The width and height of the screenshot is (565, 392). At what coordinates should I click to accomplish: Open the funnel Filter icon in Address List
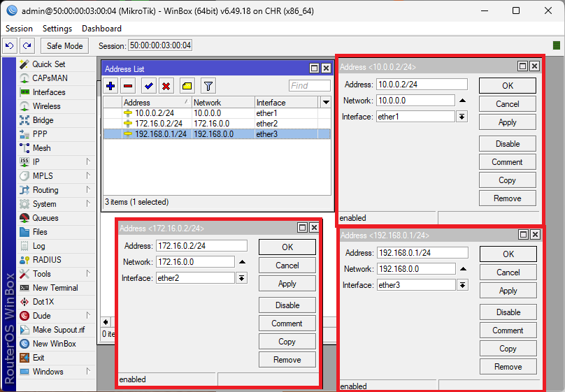pos(208,86)
